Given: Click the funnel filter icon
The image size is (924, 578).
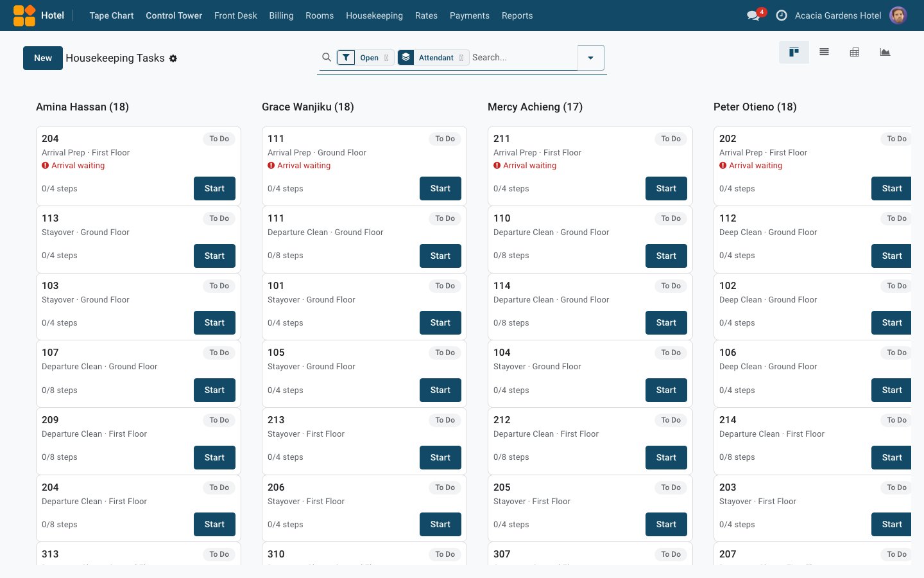Looking at the screenshot, I should pyautogui.click(x=346, y=58).
